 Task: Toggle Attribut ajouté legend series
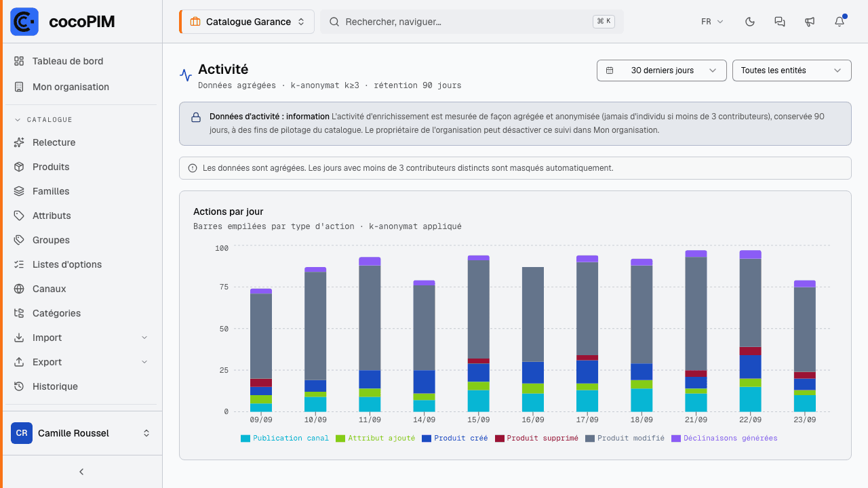tap(376, 439)
